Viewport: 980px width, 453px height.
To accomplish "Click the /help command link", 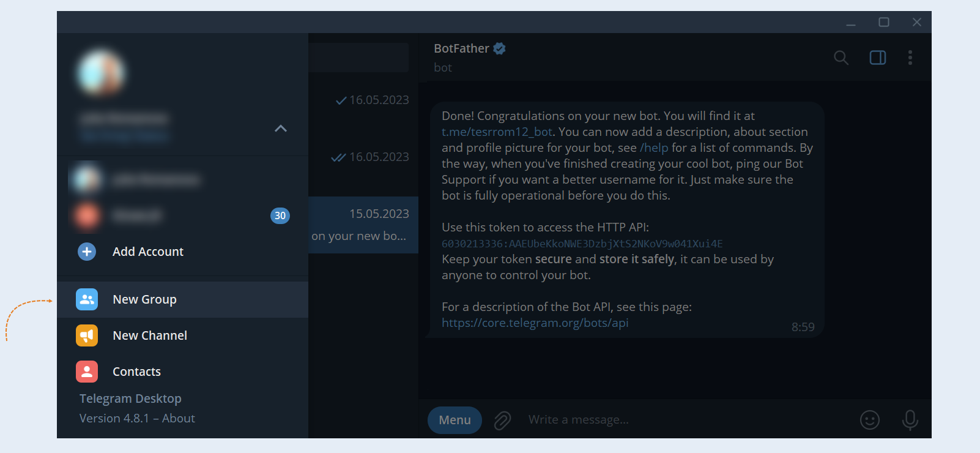I will point(654,148).
